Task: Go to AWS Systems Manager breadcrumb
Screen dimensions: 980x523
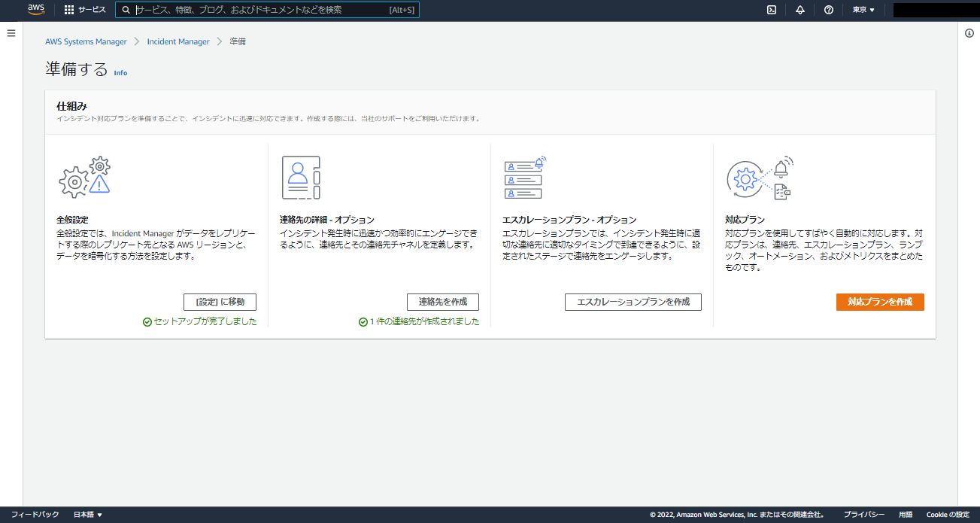Action: pyautogui.click(x=86, y=41)
